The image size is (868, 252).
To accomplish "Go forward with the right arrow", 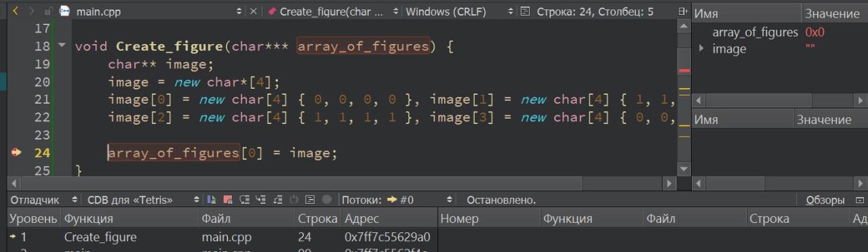I will [x=31, y=12].
